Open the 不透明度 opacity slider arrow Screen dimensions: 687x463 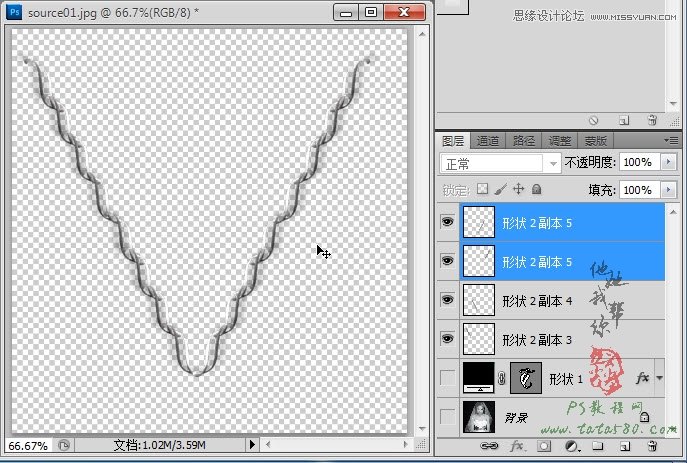coord(668,162)
